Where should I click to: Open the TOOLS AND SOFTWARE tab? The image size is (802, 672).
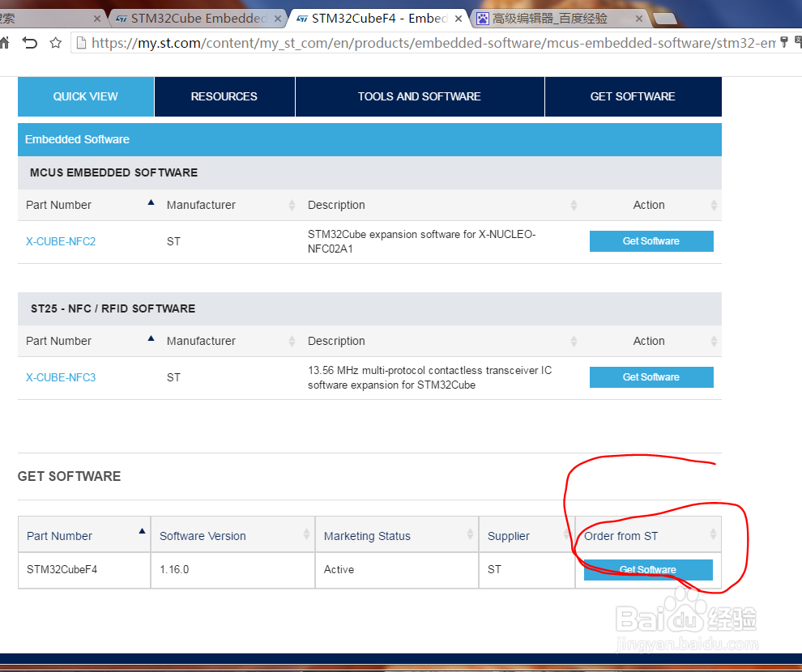(x=420, y=96)
